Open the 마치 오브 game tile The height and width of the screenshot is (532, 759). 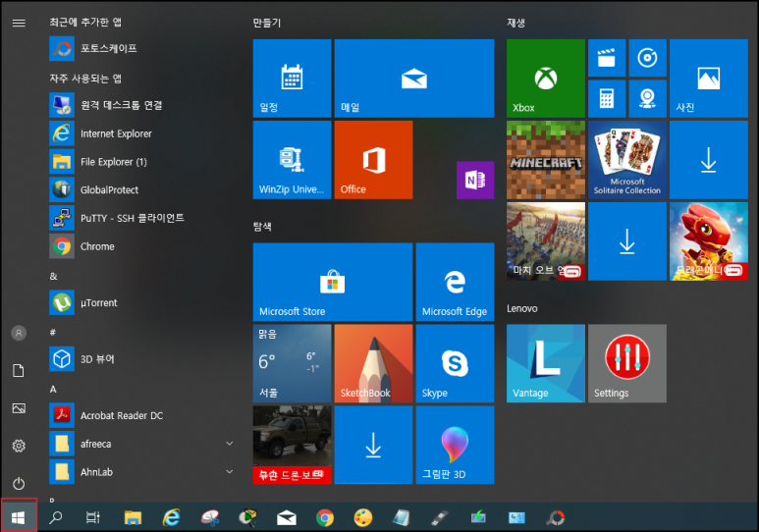tap(546, 241)
